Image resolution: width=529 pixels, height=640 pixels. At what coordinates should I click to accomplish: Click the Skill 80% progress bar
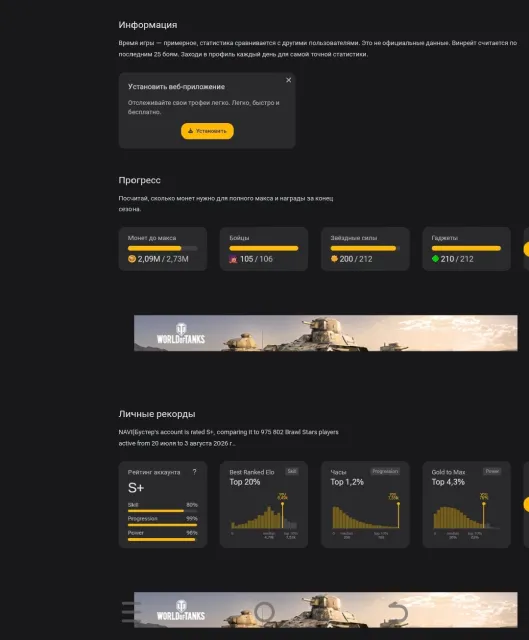tap(162, 511)
